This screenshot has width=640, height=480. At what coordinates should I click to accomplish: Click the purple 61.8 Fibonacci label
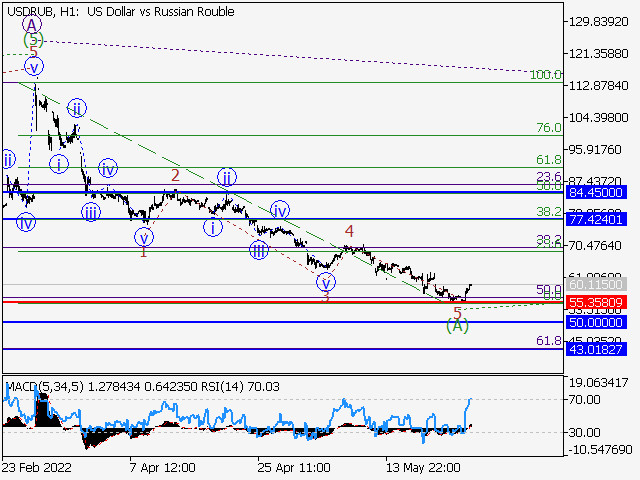tap(549, 340)
